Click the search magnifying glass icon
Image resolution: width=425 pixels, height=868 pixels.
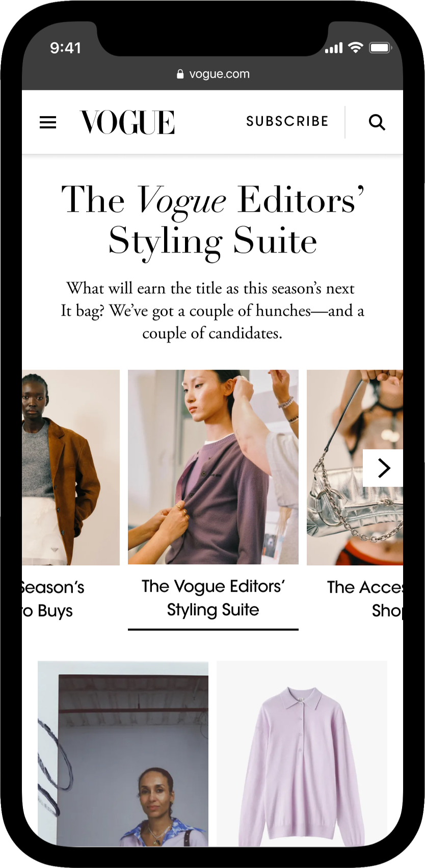pos(377,122)
